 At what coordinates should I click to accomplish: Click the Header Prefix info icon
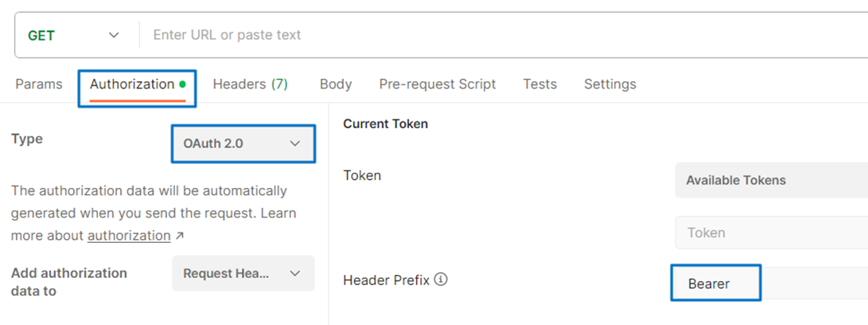point(442,280)
